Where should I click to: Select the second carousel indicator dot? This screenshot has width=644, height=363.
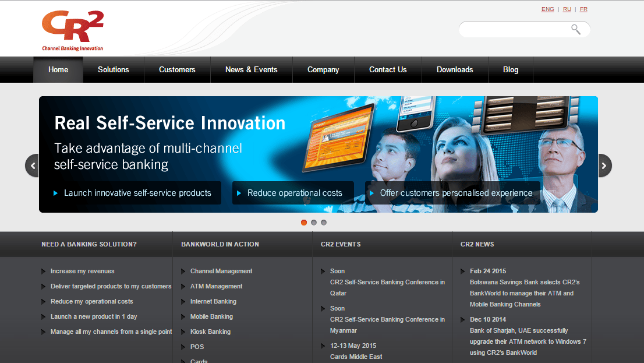pyautogui.click(x=314, y=223)
